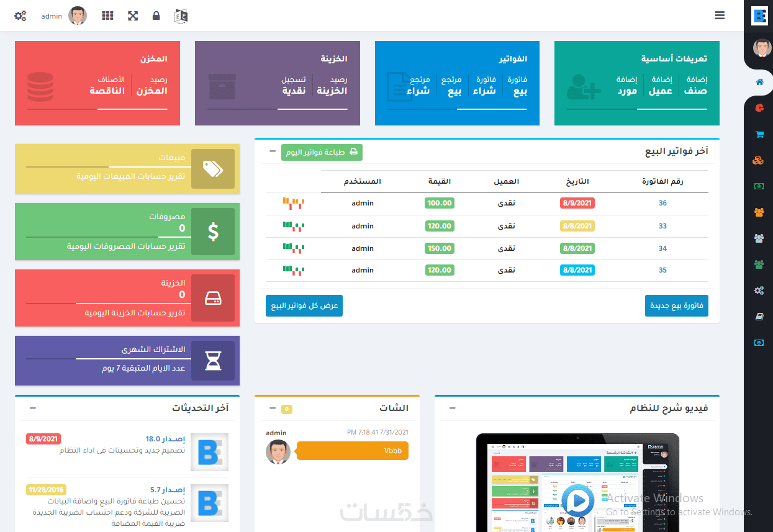This screenshot has width=773, height=532.
Task: Click the settings gears icon at top left
Action: pos(20,16)
